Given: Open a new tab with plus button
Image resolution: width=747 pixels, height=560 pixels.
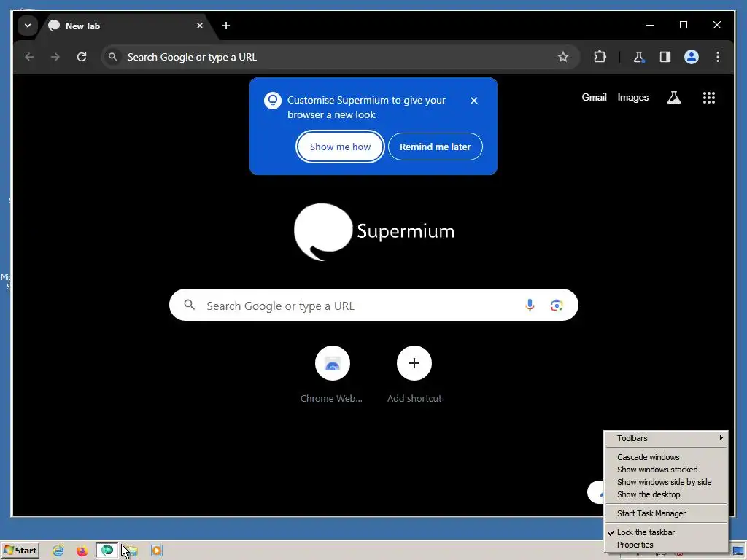Looking at the screenshot, I should pyautogui.click(x=226, y=26).
